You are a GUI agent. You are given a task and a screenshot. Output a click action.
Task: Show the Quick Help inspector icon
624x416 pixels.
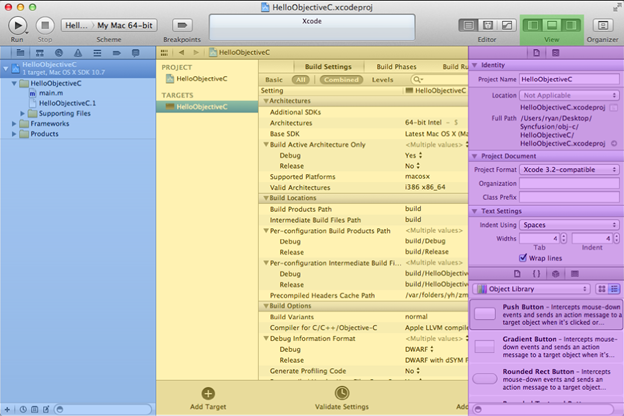[556, 53]
